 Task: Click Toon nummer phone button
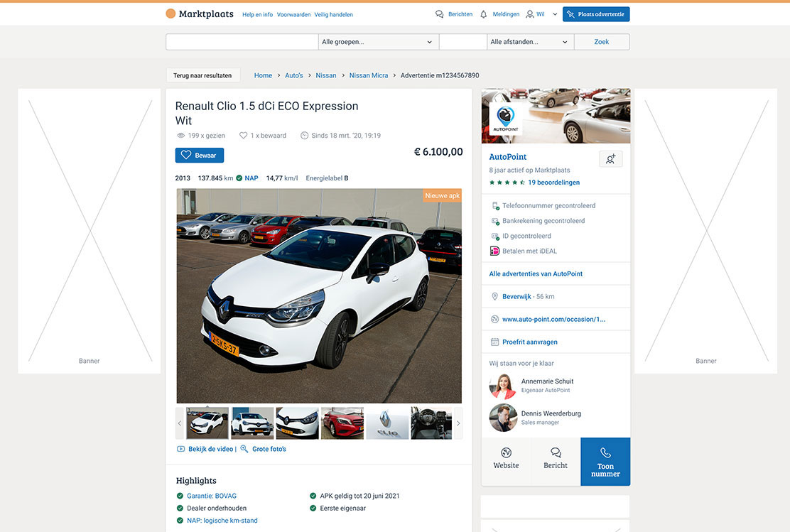605,462
